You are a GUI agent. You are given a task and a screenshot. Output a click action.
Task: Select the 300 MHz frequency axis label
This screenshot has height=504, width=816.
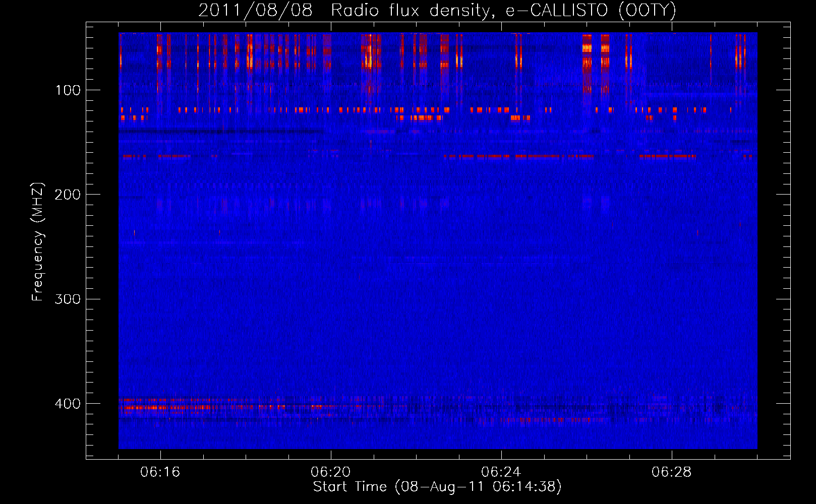[x=68, y=299]
